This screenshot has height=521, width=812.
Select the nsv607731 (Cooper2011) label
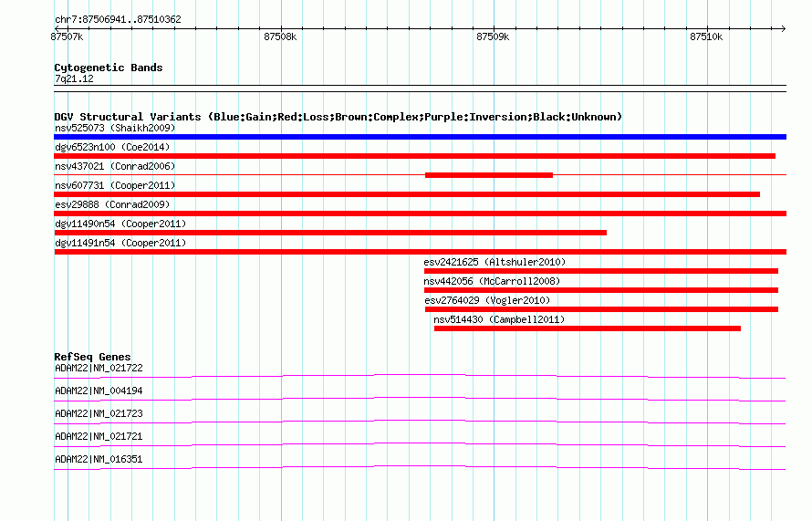[x=115, y=185]
